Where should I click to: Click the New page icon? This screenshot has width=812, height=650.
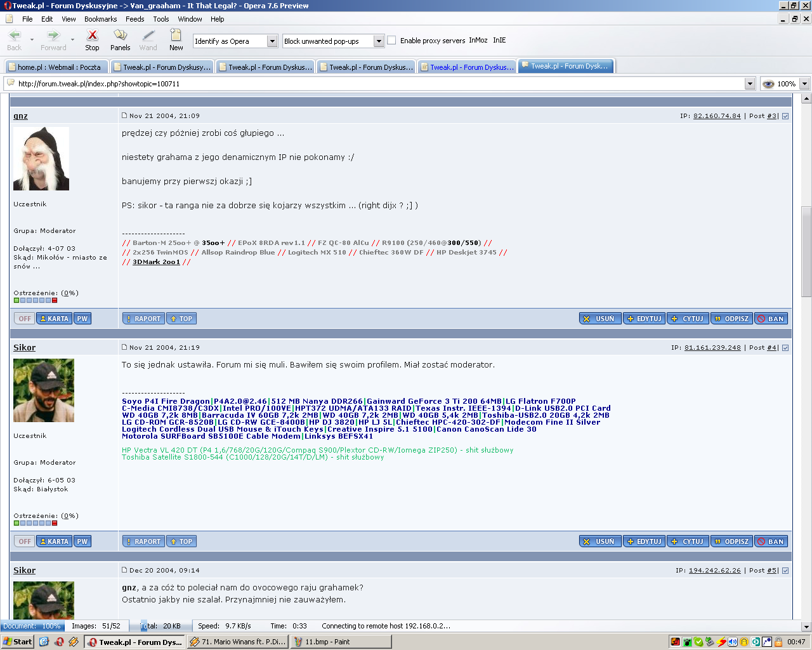[176, 36]
